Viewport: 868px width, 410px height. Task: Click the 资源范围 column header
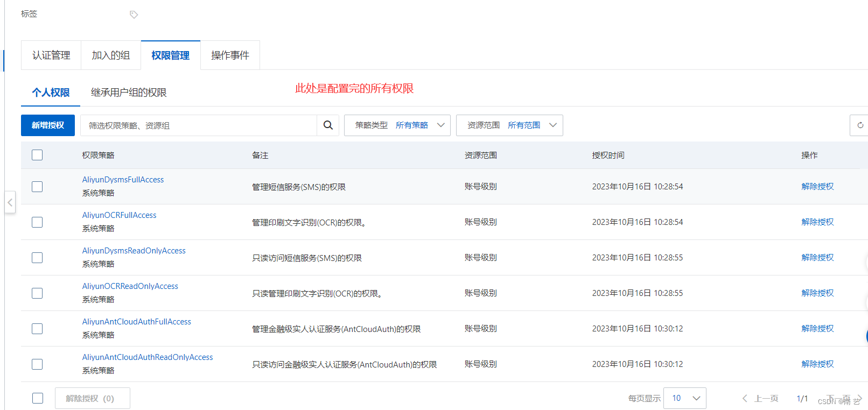(x=480, y=155)
